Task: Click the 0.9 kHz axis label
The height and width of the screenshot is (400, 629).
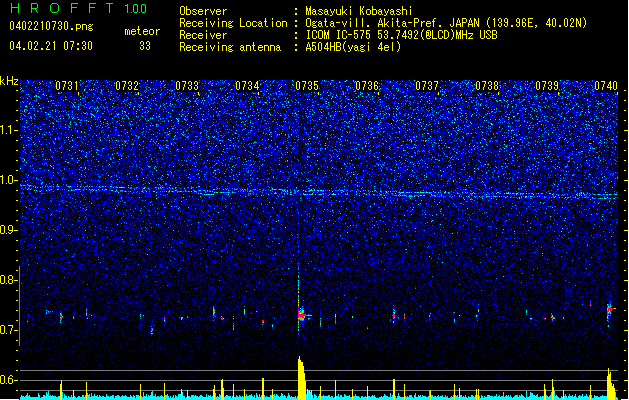Action: click(x=8, y=230)
